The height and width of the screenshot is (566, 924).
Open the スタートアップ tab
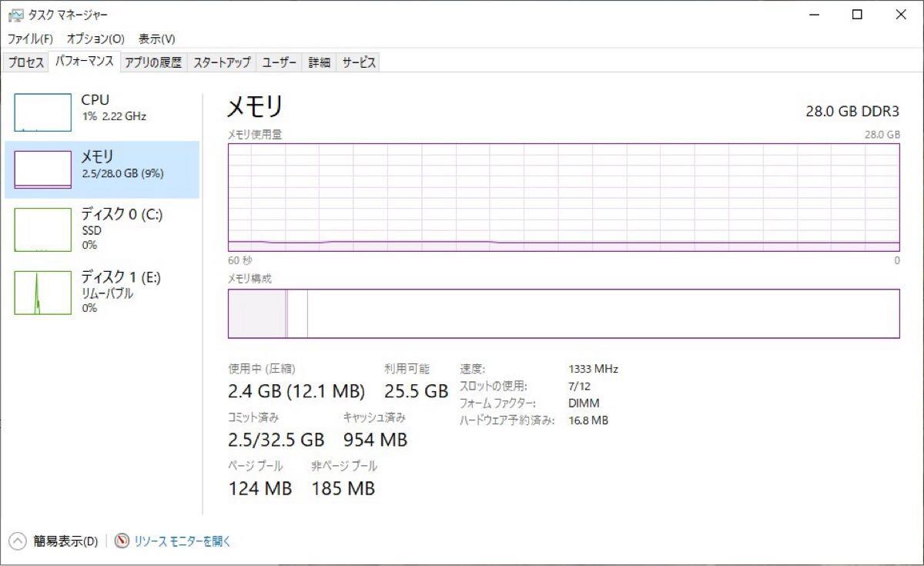coord(222,63)
